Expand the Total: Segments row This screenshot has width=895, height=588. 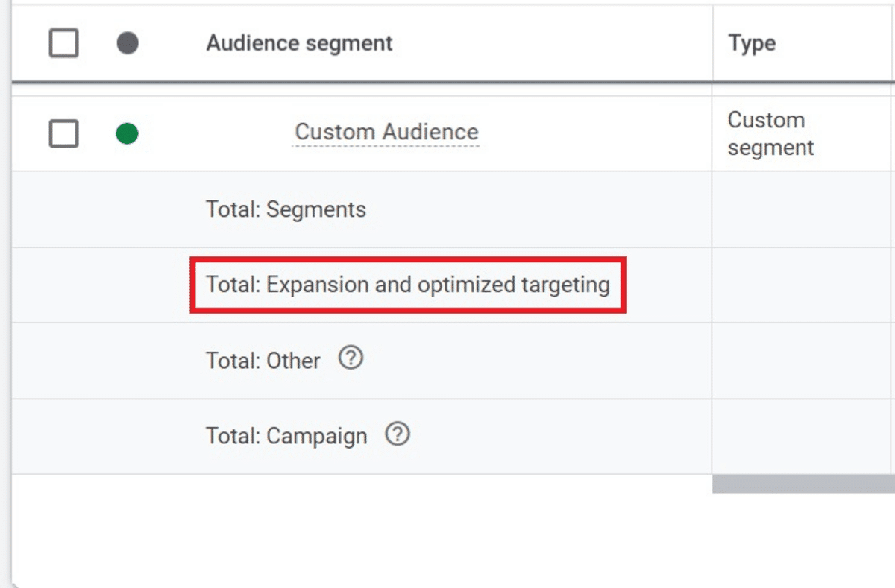tap(286, 209)
